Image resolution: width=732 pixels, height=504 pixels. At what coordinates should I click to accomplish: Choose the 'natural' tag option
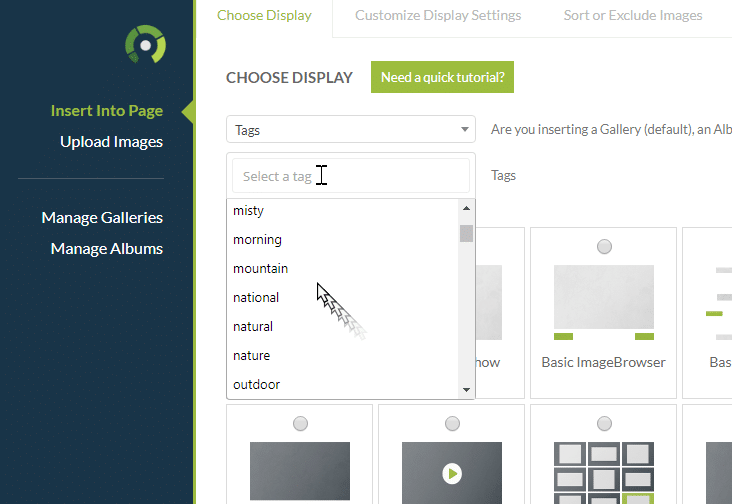point(343,326)
